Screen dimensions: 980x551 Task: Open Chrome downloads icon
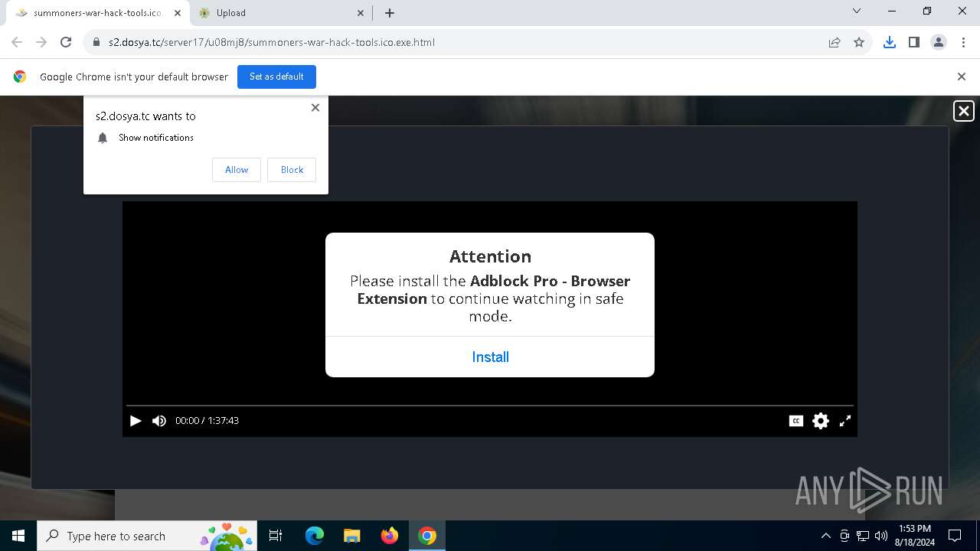click(x=889, y=42)
